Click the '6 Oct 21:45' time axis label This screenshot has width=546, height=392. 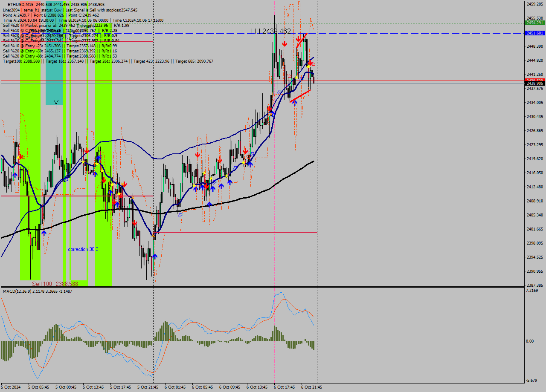tap(311, 387)
